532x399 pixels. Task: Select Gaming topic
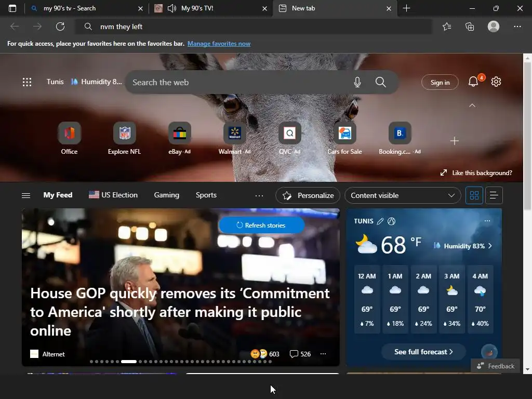click(167, 195)
